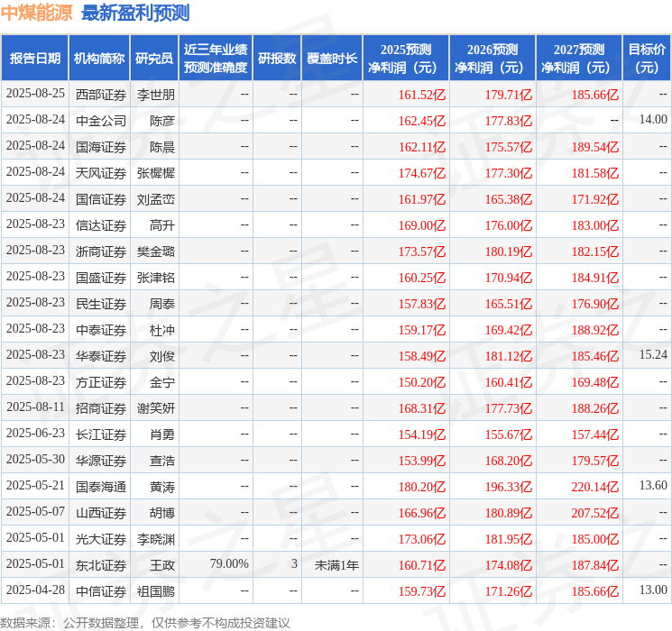Select the 东北证券 institution cell

click(101, 565)
